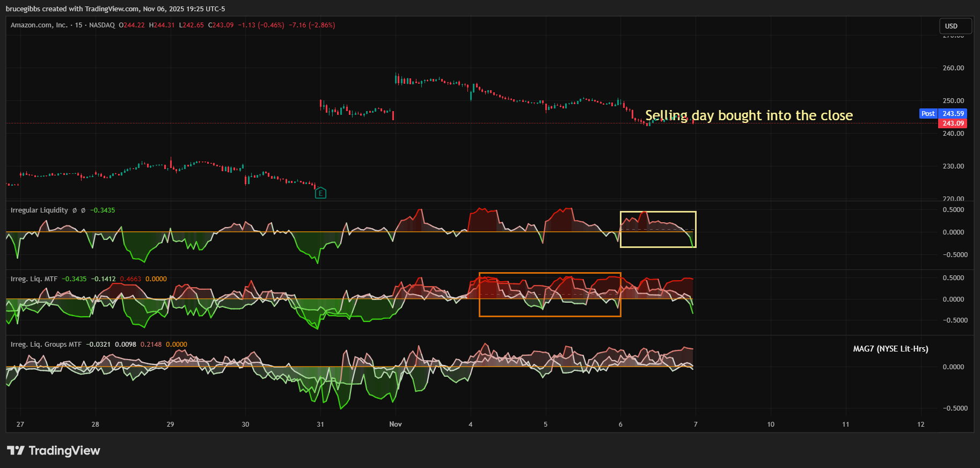Select the 'Selling day bought into the close' annotation

[749, 115]
